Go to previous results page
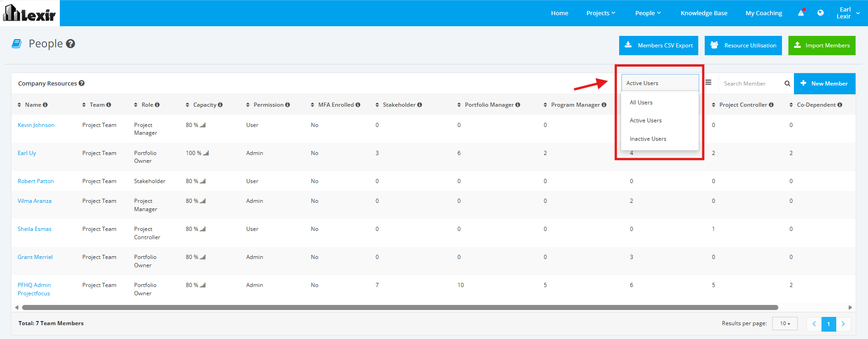 tap(814, 324)
